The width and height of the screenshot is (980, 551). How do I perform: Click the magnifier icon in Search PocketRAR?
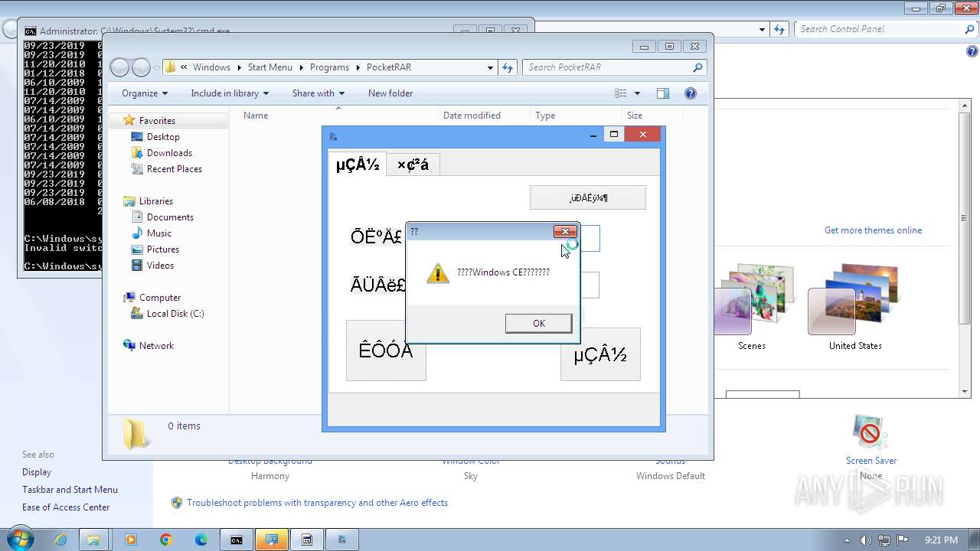tap(697, 67)
